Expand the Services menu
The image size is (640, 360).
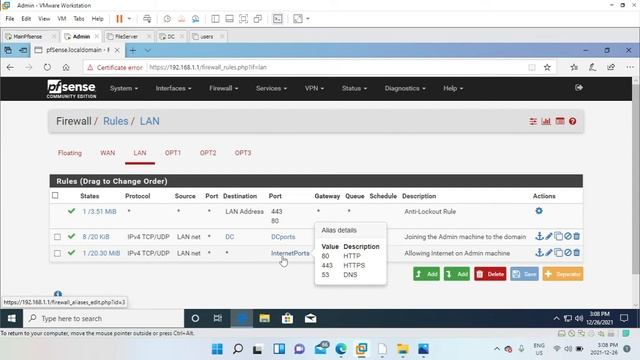(271, 88)
